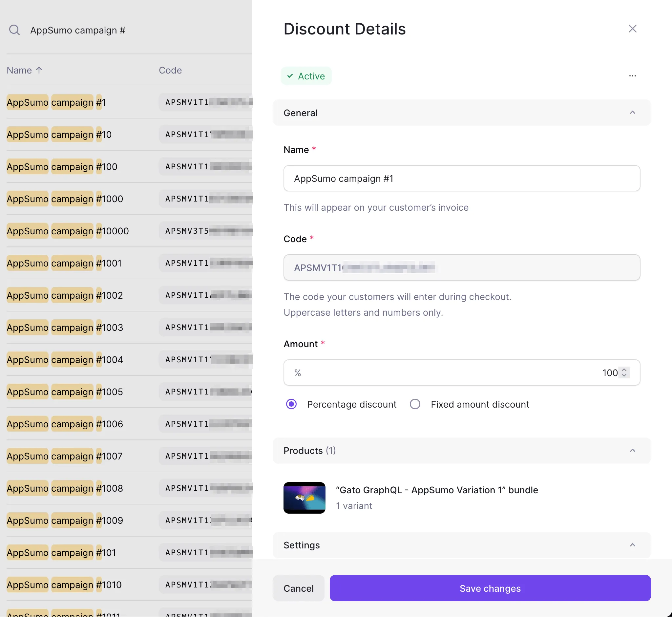Open the three-dot more options menu
Viewport: 672px width, 617px height.
[x=632, y=76]
